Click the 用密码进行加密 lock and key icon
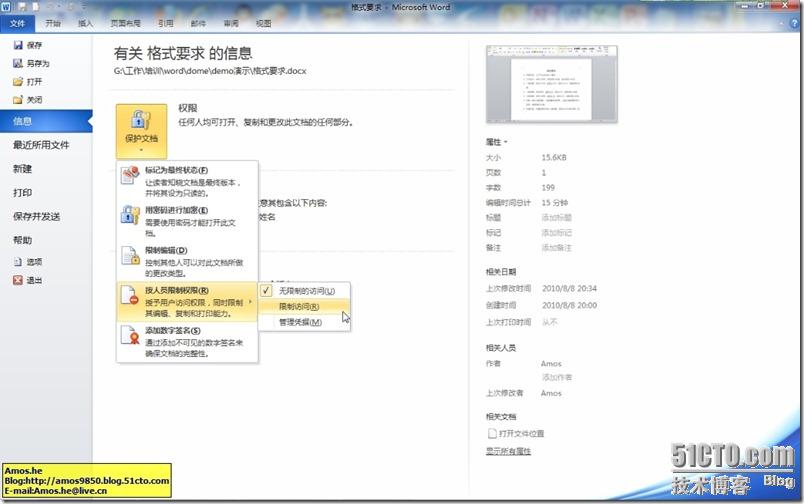The image size is (804, 504). pos(130,215)
